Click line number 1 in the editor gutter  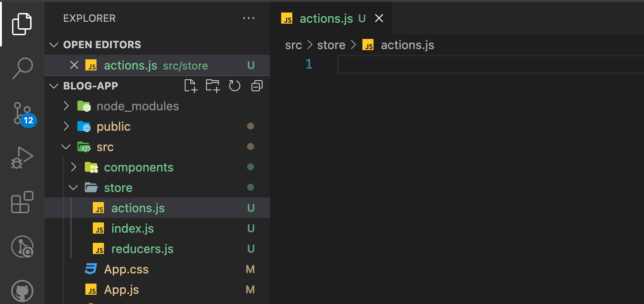point(309,64)
